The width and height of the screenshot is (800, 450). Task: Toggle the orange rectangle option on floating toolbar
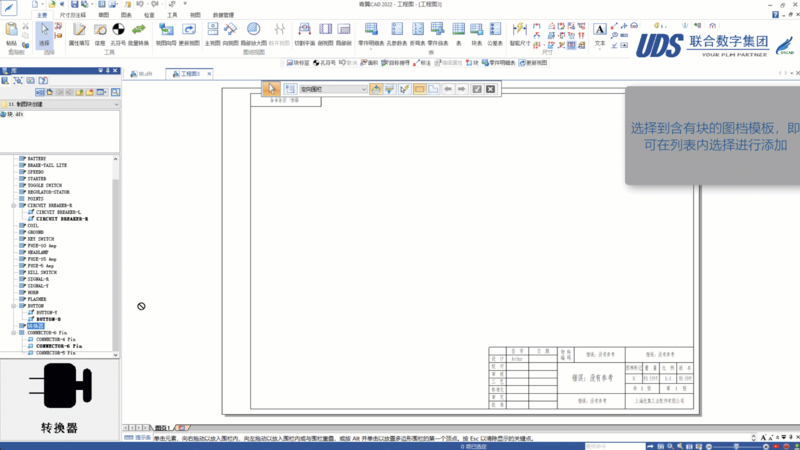(420, 89)
